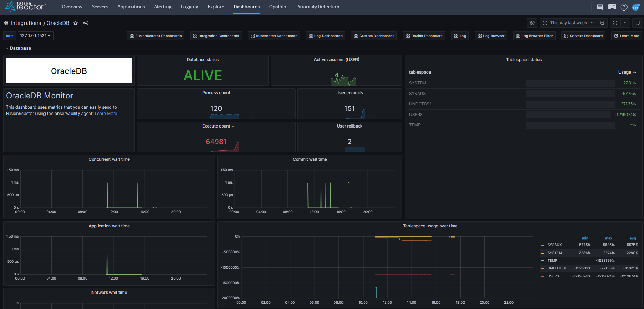This screenshot has height=309, width=644.
Task: Open FusionReactor Dashboards link
Action: click(156, 36)
